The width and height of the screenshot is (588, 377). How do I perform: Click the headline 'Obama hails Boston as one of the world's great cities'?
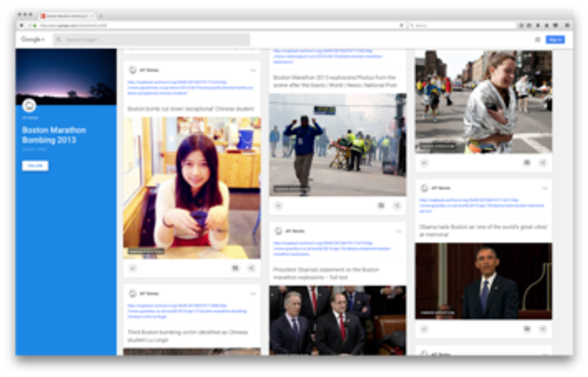tap(483, 230)
